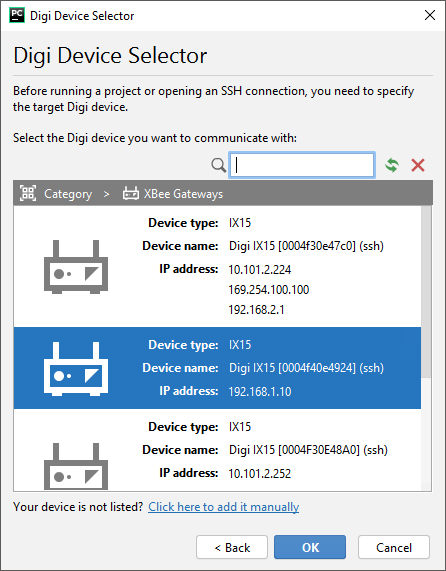The image size is (446, 571).
Task: Confirm selection with the OK button
Action: (x=310, y=547)
